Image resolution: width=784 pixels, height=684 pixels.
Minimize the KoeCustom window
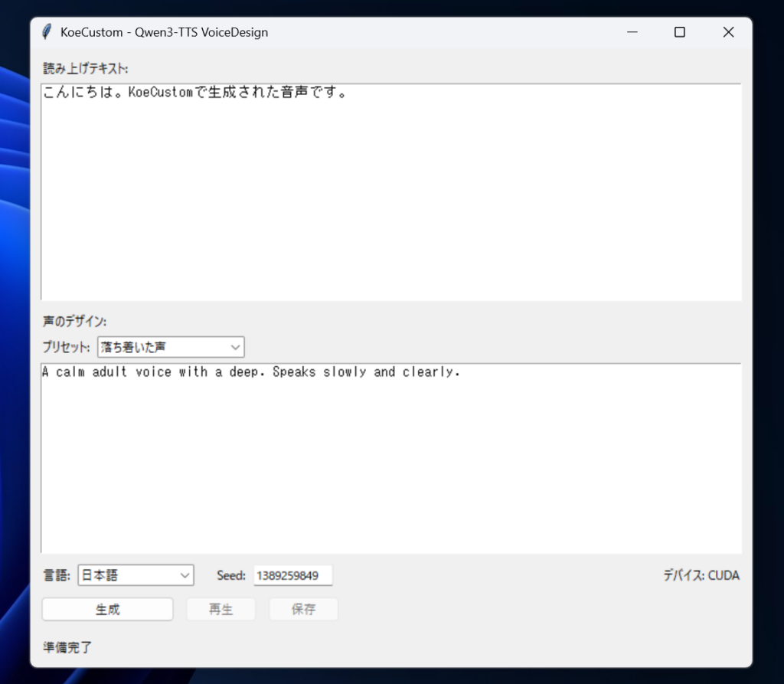coord(632,32)
